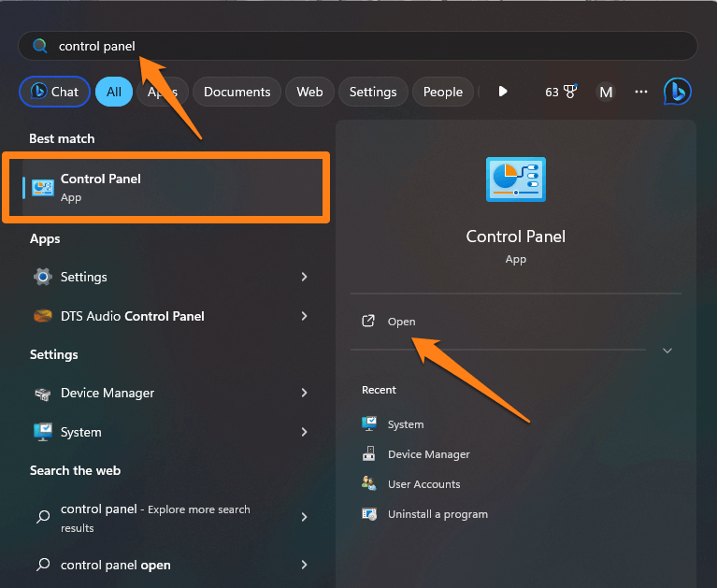The width and height of the screenshot is (717, 588).
Task: Expand more actions with the down chevron
Action: (667, 351)
